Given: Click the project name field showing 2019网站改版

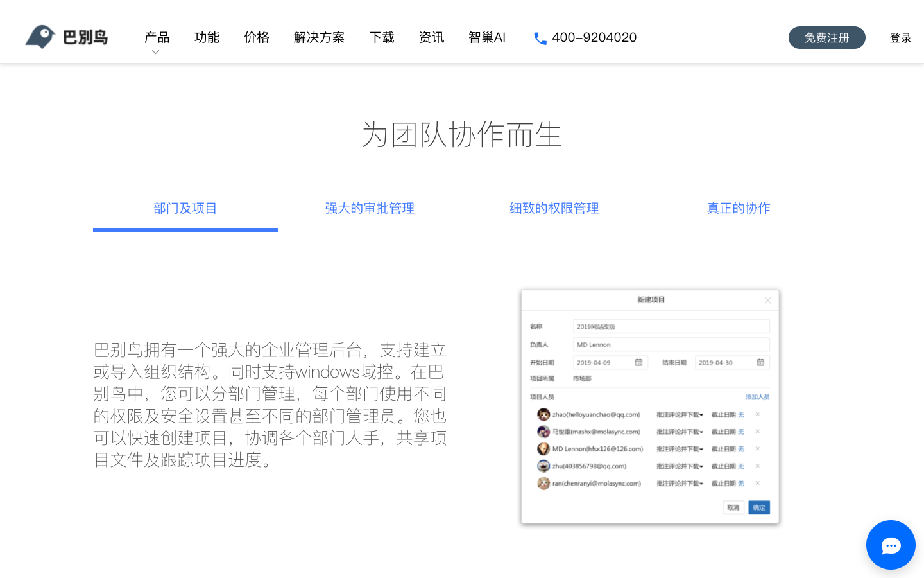Looking at the screenshot, I should click(x=671, y=326).
